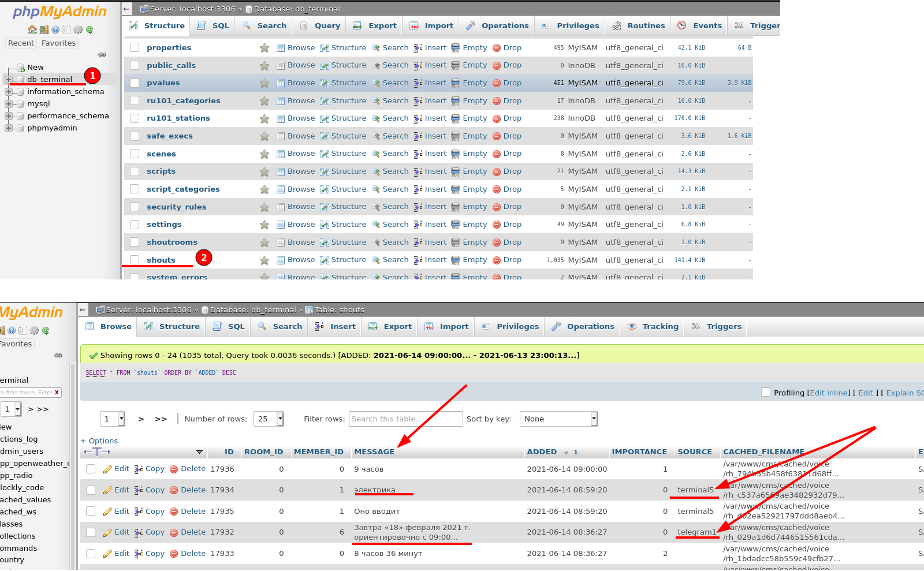
Task: Enable the Profiling checkbox
Action: [766, 392]
